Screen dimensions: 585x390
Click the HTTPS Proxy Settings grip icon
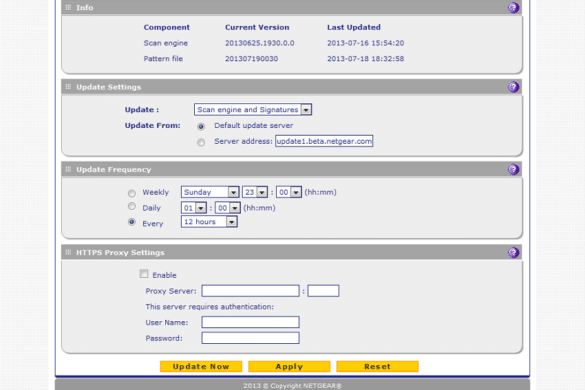pos(68,252)
